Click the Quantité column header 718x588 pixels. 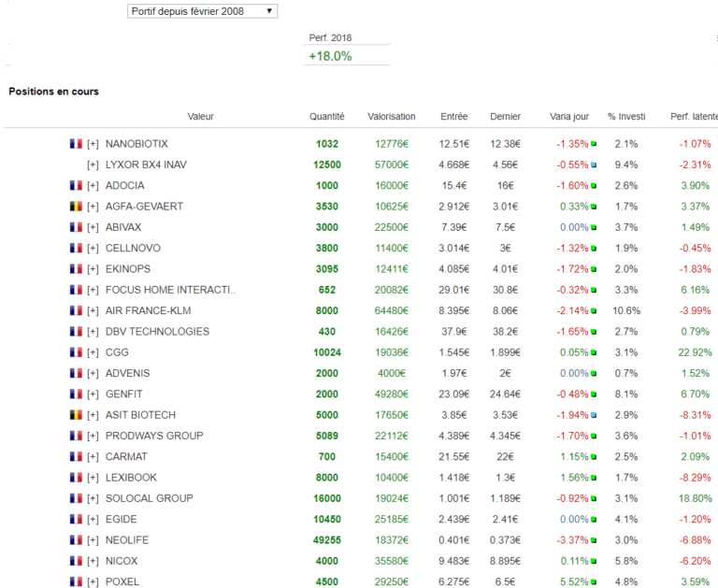click(x=327, y=117)
